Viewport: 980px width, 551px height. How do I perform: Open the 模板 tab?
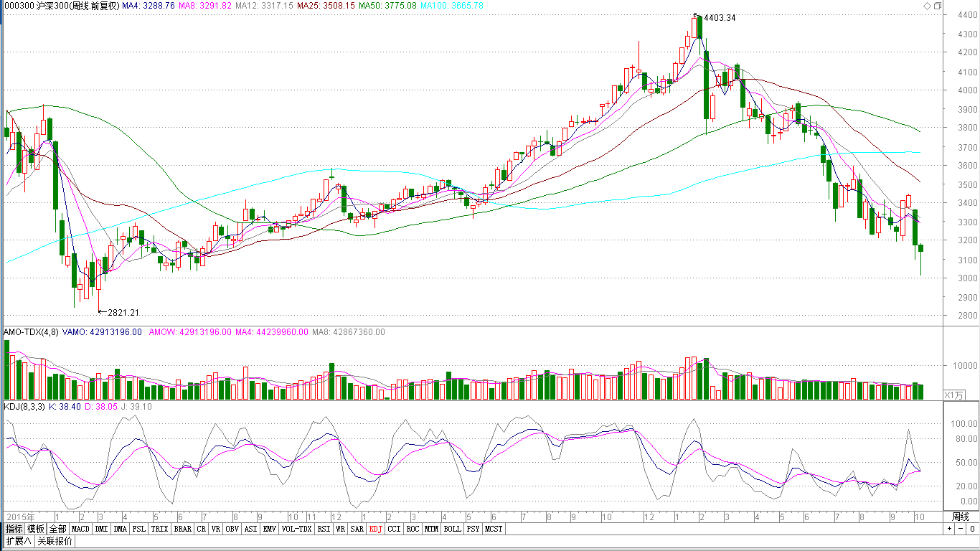[x=37, y=529]
